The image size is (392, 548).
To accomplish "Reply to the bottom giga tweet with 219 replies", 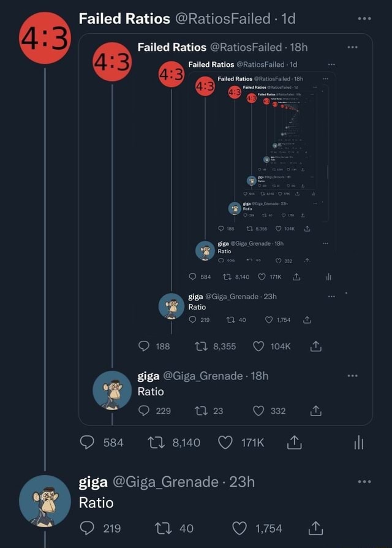I will 89,528.
